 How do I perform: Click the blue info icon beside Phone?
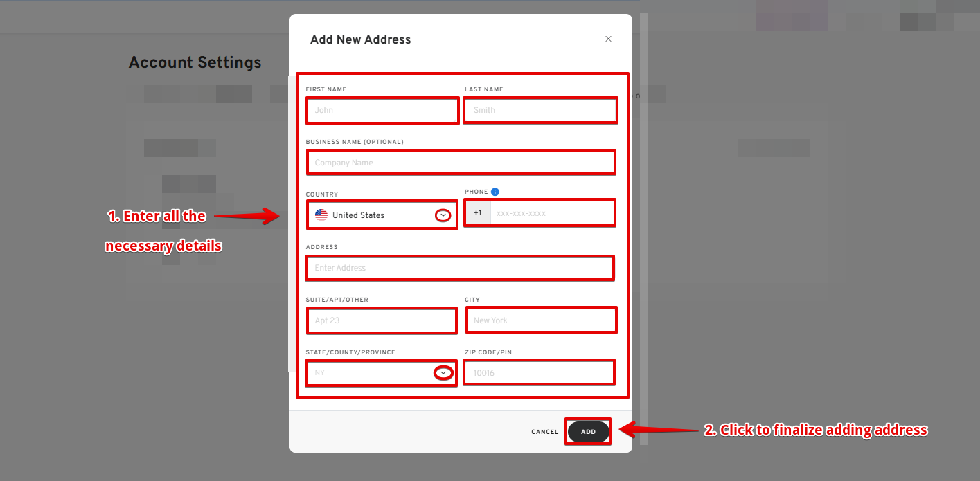coord(495,192)
